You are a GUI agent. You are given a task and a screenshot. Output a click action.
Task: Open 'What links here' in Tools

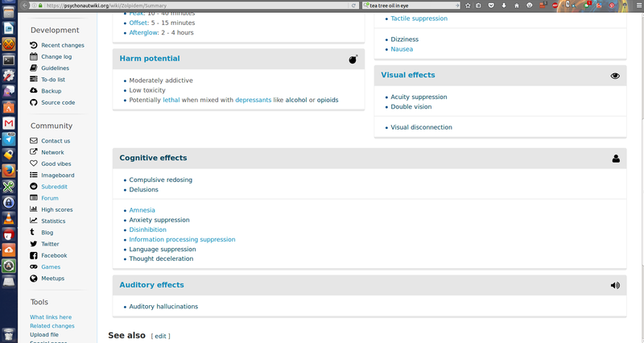[51, 317]
